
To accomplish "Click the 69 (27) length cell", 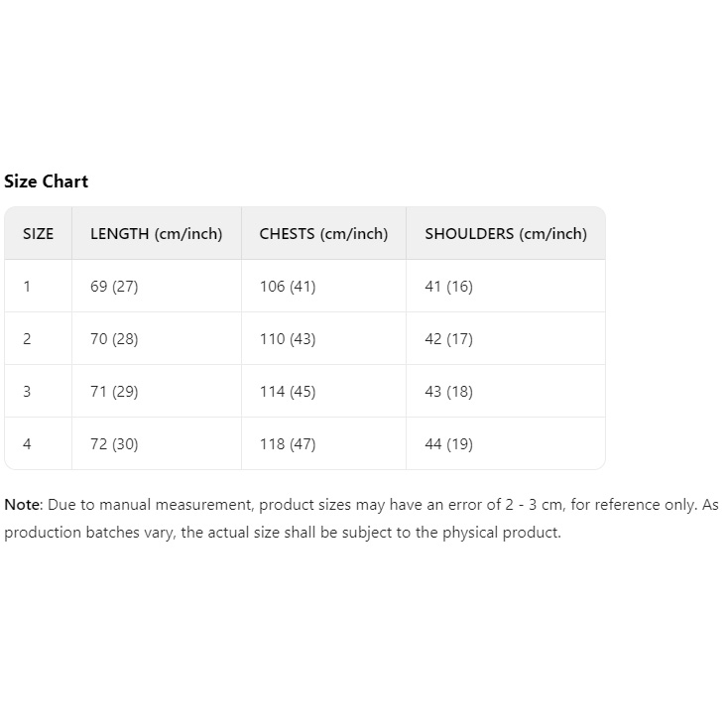I will point(114,287).
